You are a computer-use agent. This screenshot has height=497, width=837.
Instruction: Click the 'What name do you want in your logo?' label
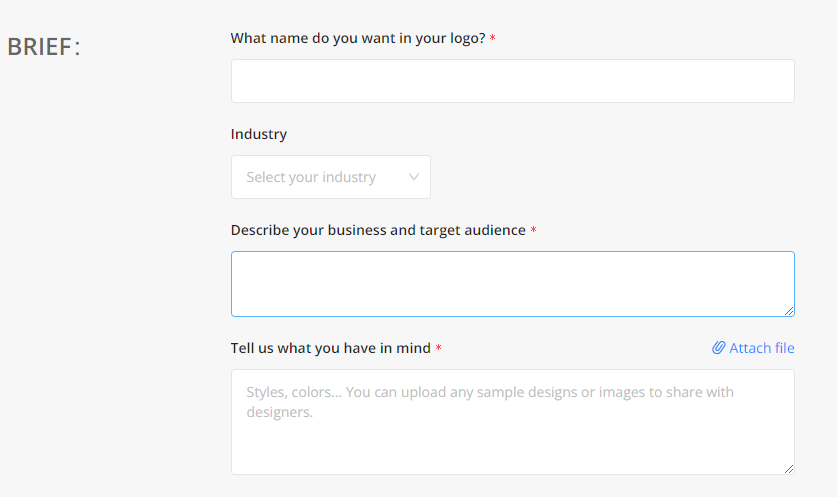tap(358, 38)
